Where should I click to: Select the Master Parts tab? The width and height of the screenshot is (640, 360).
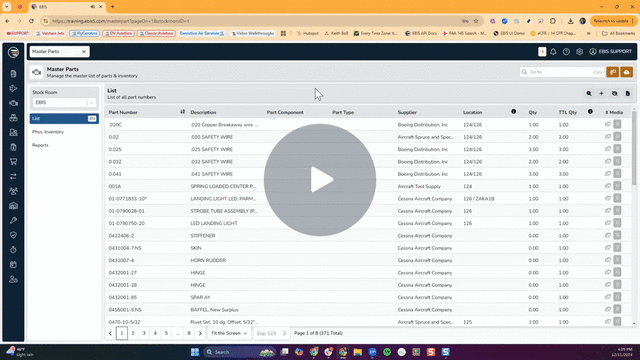(59, 52)
